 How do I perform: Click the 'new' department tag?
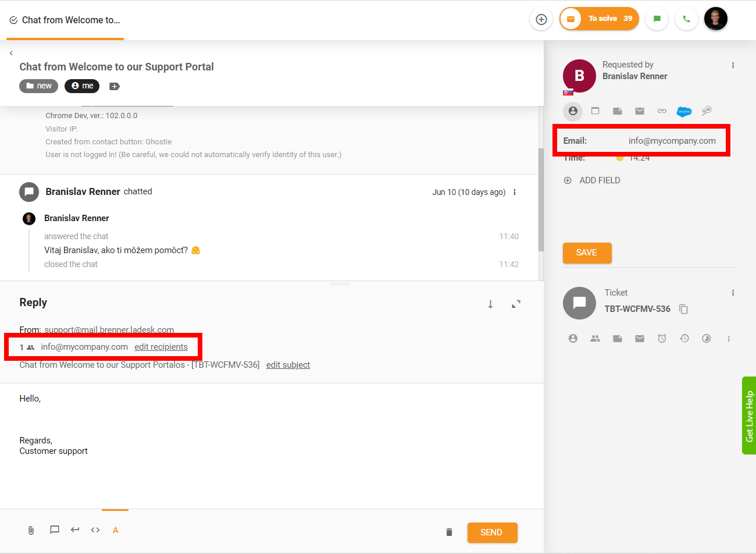click(x=39, y=86)
